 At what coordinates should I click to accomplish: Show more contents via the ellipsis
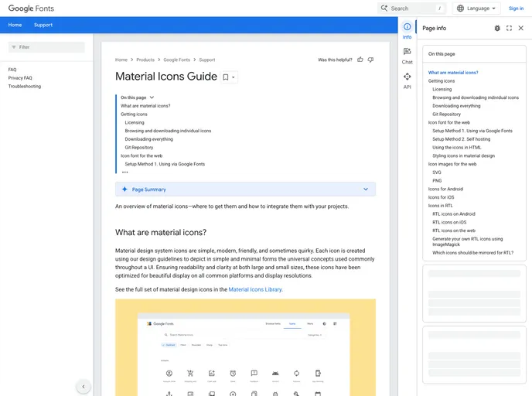point(124,172)
